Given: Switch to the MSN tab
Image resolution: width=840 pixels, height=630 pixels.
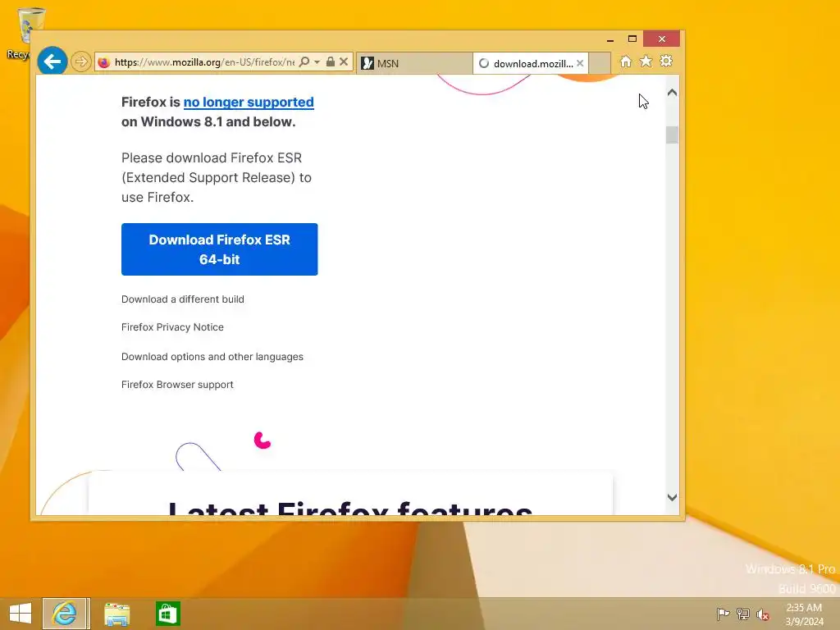Looking at the screenshot, I should [x=414, y=63].
